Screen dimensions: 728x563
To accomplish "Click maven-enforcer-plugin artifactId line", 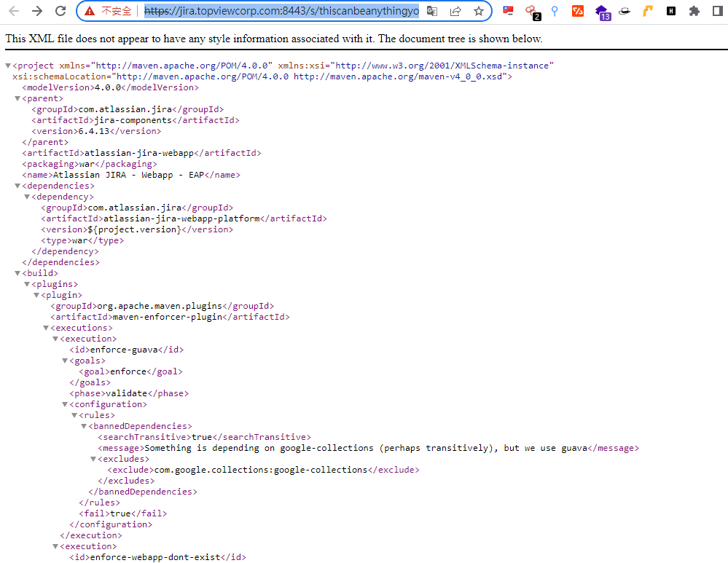I will tap(170, 317).
